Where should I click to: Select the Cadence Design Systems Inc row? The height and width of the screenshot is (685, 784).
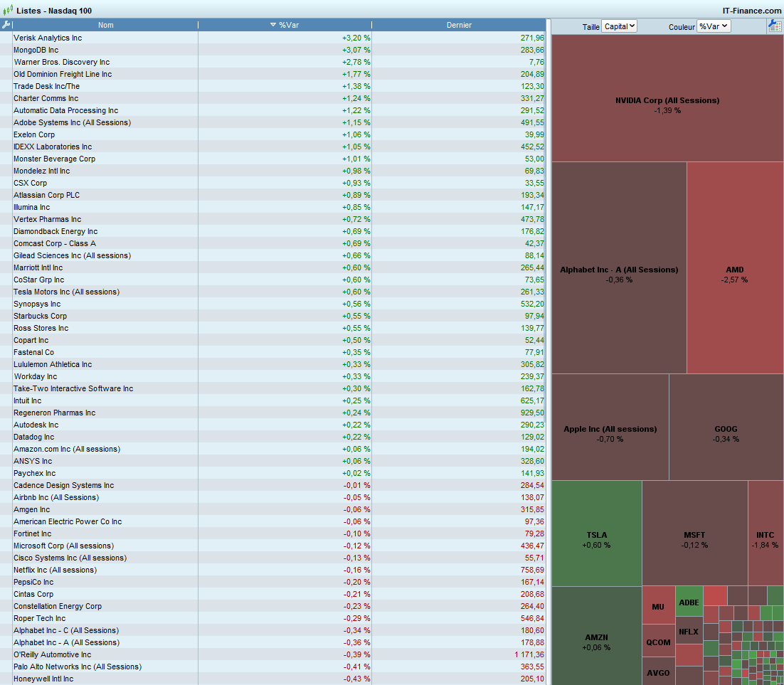coord(272,486)
